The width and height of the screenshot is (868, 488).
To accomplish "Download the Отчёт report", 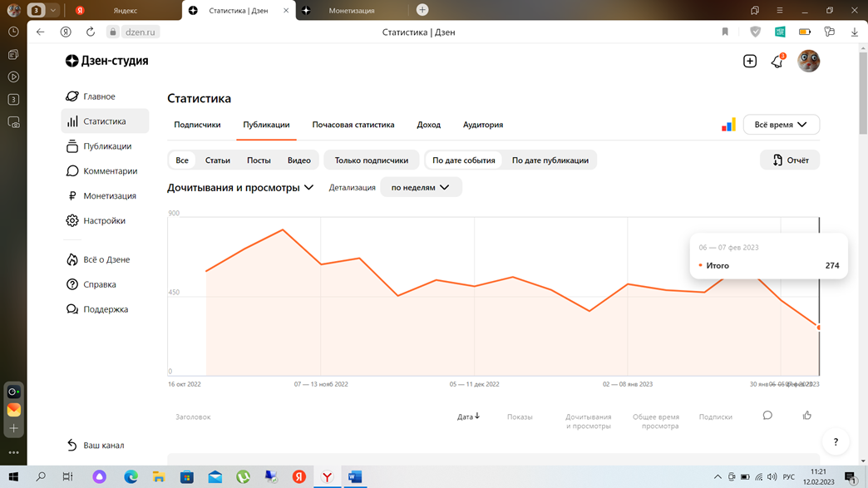I will tap(790, 160).
